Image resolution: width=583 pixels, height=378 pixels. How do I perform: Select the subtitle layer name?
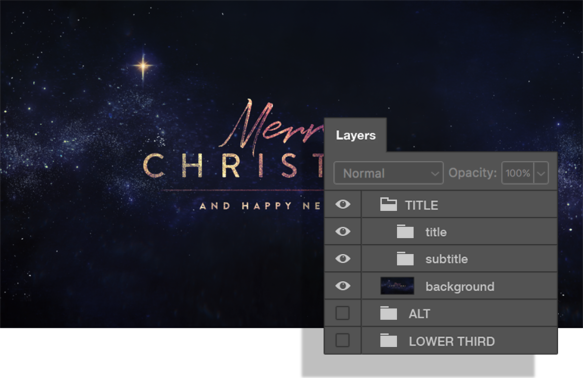click(447, 259)
